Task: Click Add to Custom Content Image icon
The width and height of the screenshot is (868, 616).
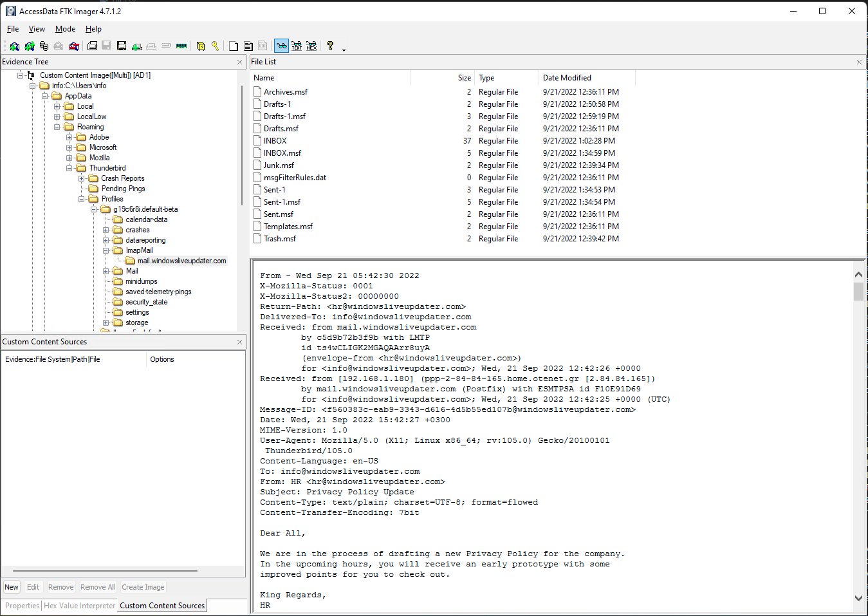Action: coord(136,46)
